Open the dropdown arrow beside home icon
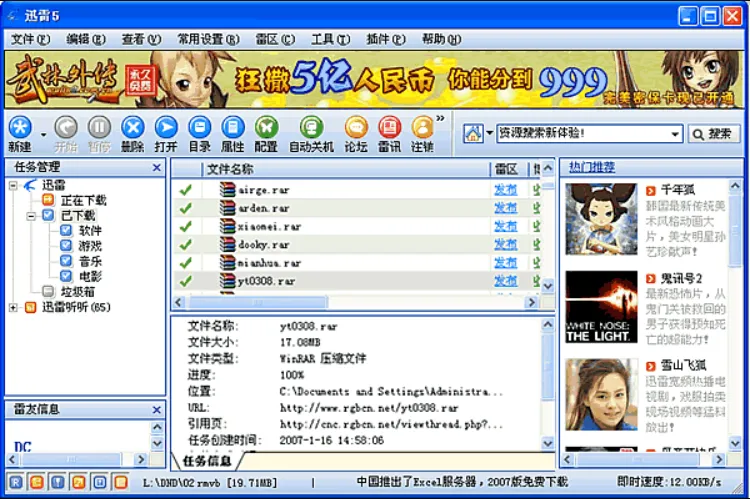 (x=489, y=133)
